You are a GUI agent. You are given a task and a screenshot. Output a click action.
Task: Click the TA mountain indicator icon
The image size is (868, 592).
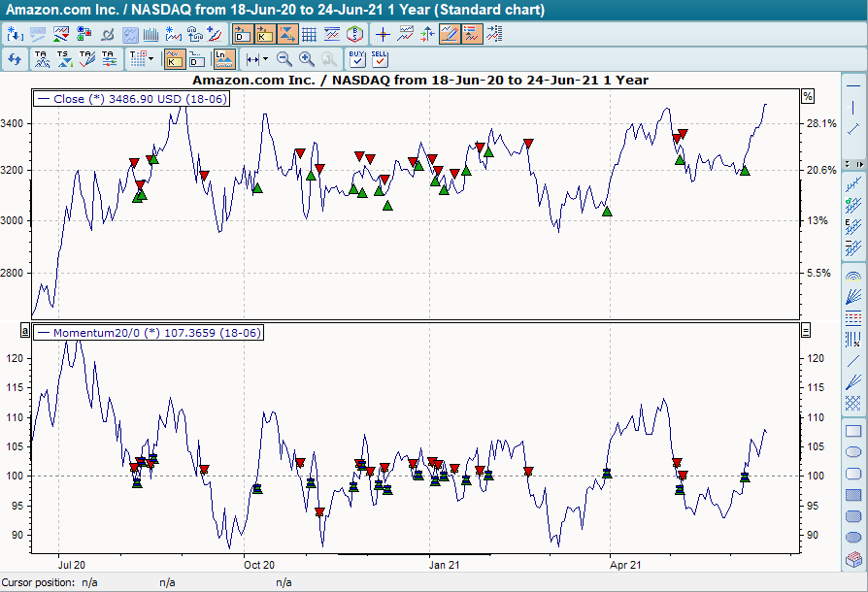[x=39, y=57]
